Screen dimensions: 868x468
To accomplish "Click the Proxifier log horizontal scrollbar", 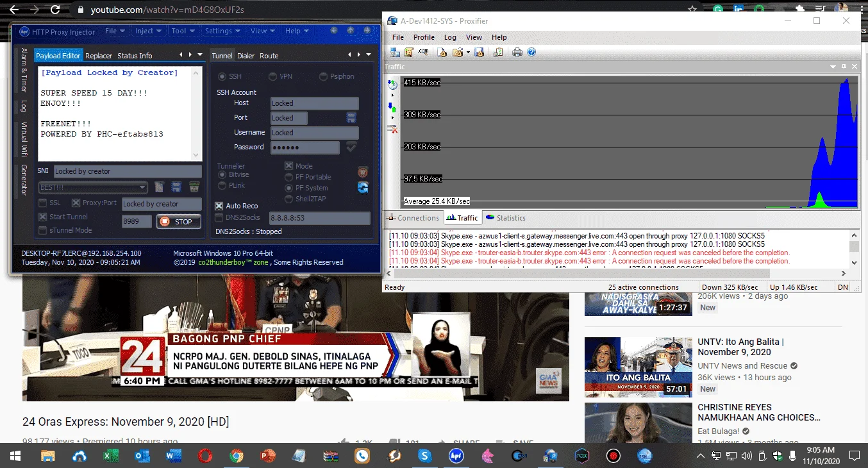I will coord(615,274).
